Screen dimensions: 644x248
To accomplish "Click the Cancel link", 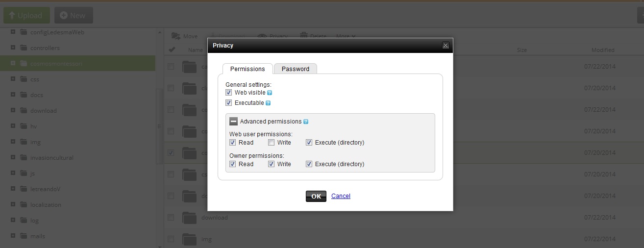I will (x=341, y=196).
